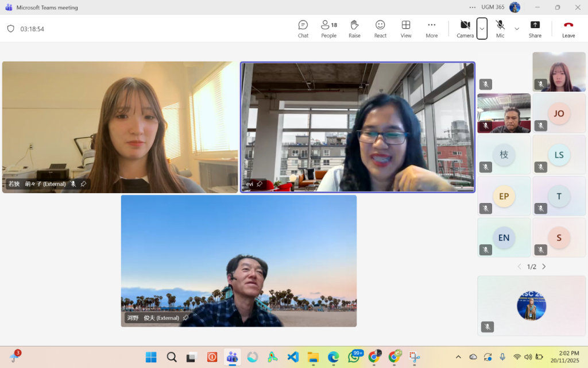Toggle the Mic mute button

point(500,28)
